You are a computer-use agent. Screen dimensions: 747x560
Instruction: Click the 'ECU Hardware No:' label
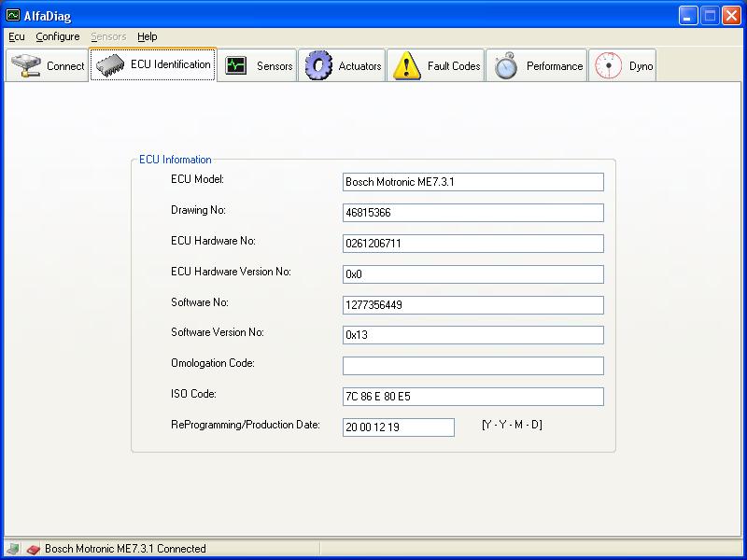(x=213, y=241)
